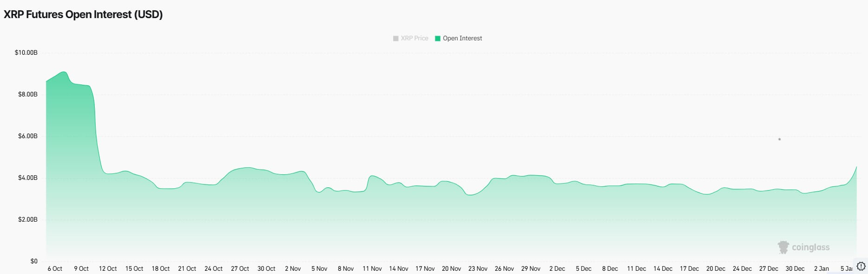Click the 17 Dec date label
868x274 pixels.
coord(689,268)
